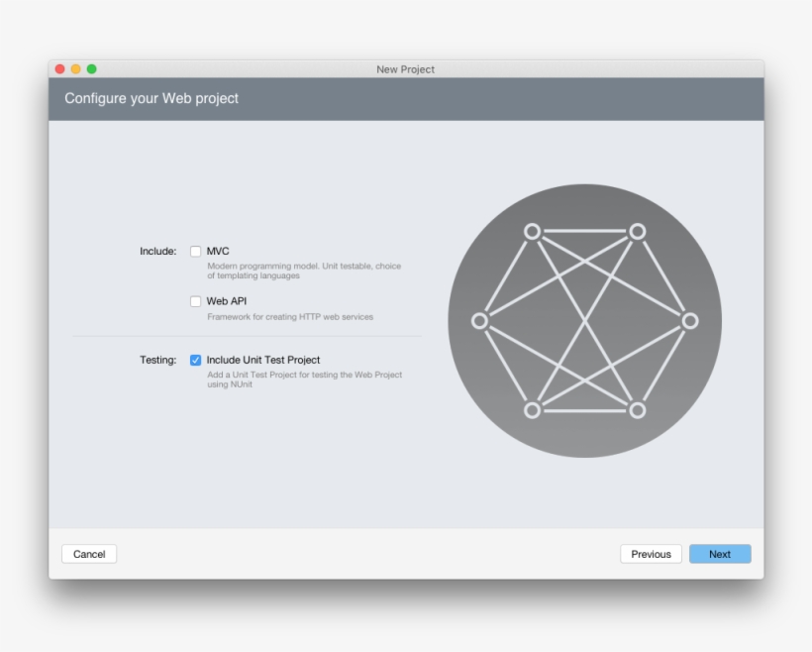Click the Next button
The image size is (812, 652).
(x=720, y=554)
